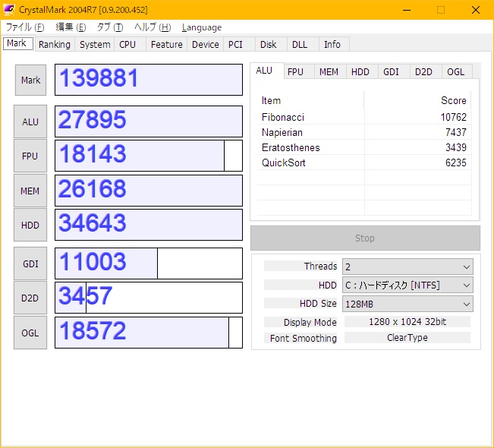
Task: Click the GDI score bar 11003
Action: 149,263
